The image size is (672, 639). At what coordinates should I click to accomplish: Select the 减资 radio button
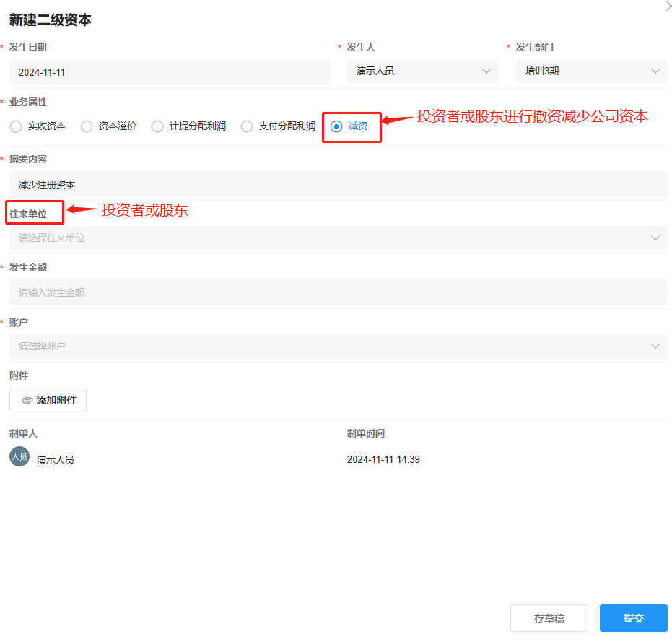coord(336,126)
